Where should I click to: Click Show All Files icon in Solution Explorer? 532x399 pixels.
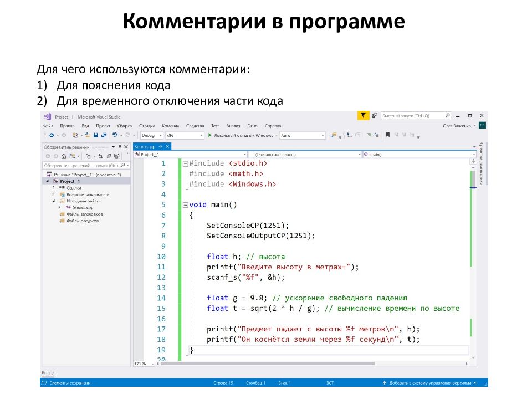117,156
